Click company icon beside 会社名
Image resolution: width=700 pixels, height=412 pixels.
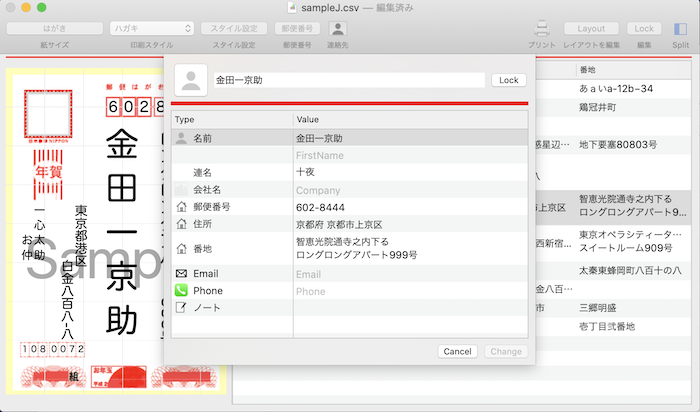point(181,190)
